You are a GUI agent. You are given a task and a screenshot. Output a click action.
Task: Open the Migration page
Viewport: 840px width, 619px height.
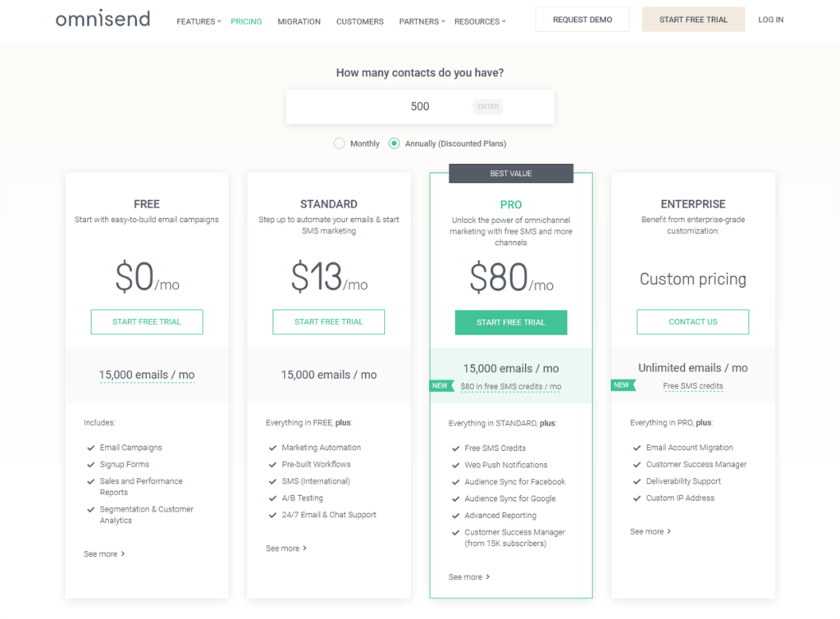299,21
